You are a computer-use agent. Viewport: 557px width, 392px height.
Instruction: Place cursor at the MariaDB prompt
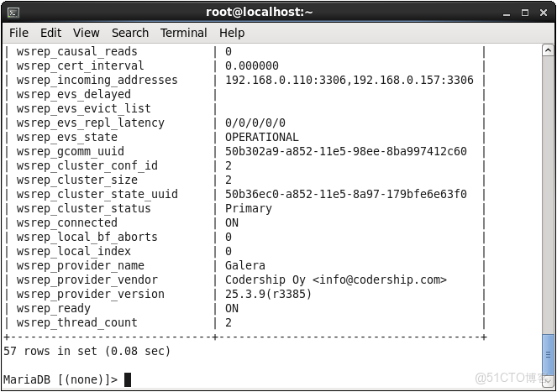pyautogui.click(x=128, y=379)
